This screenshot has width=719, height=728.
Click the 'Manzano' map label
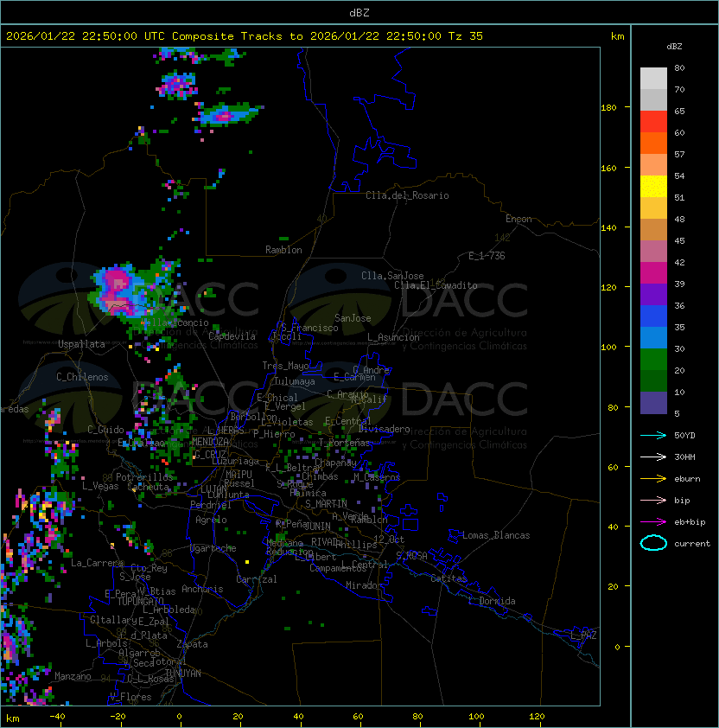(x=73, y=676)
